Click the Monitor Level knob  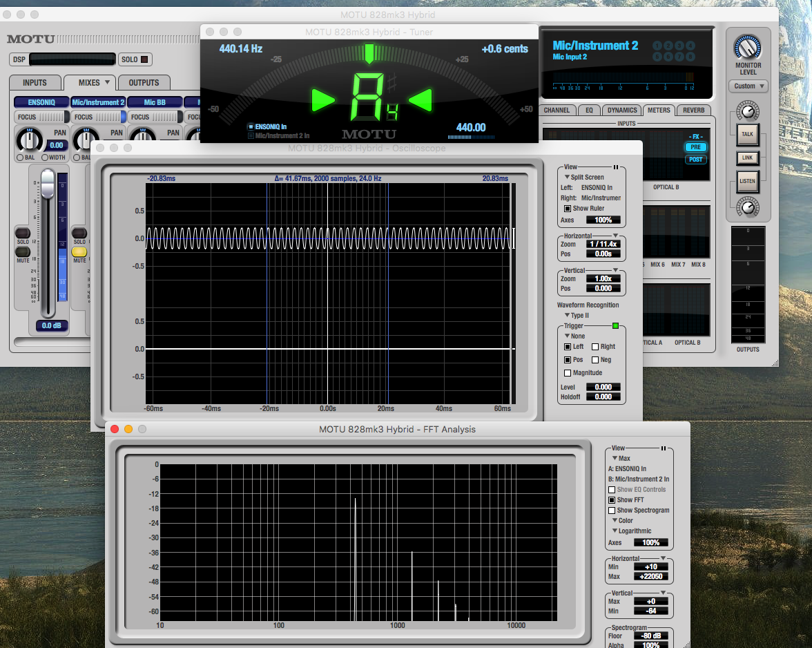(x=747, y=47)
